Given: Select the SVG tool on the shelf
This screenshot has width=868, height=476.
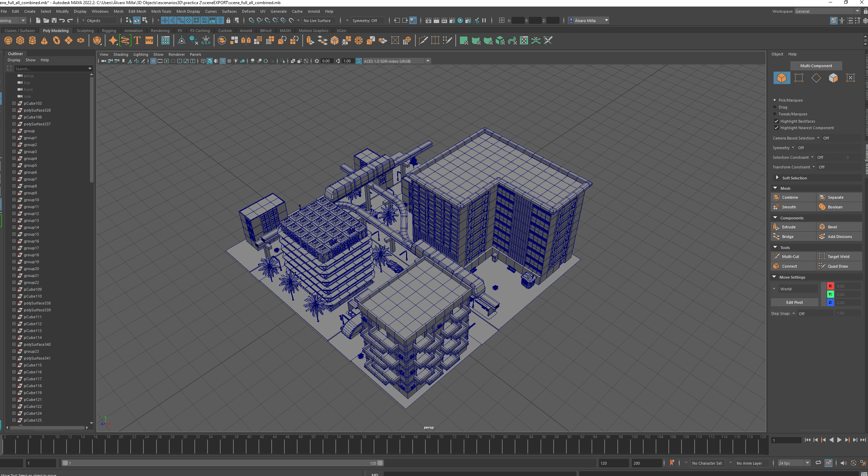Looking at the screenshot, I should coord(149,40).
